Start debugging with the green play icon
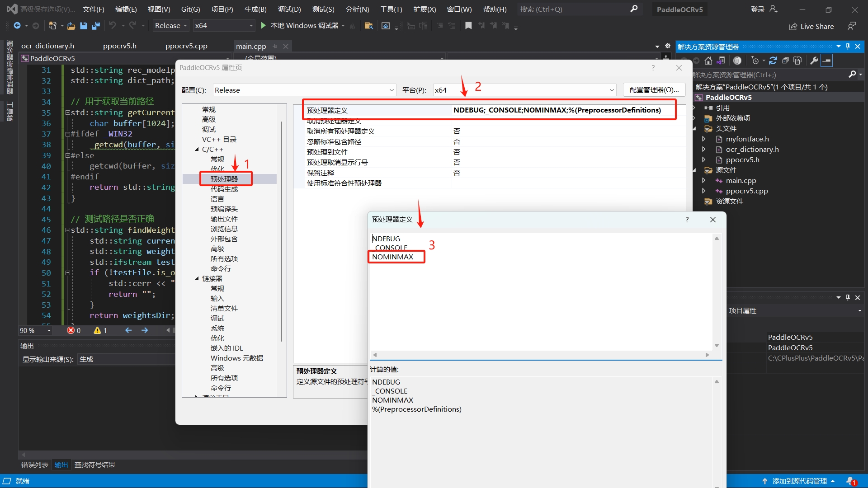The width and height of the screenshot is (868, 488). point(263,26)
